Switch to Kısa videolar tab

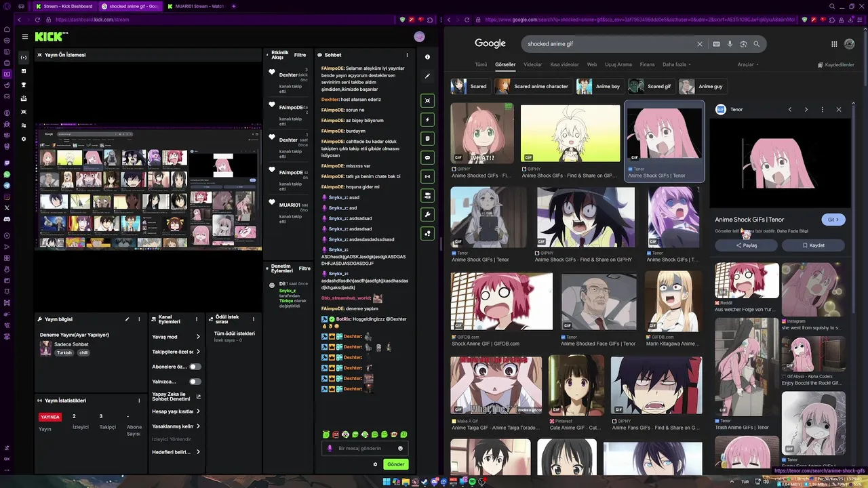pyautogui.click(x=564, y=64)
